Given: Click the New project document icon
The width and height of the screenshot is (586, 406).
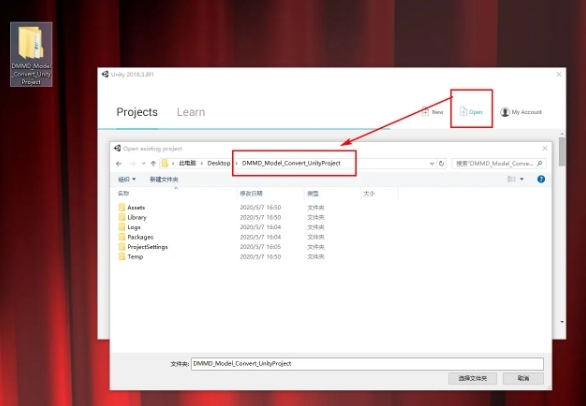Looking at the screenshot, I should [425, 112].
